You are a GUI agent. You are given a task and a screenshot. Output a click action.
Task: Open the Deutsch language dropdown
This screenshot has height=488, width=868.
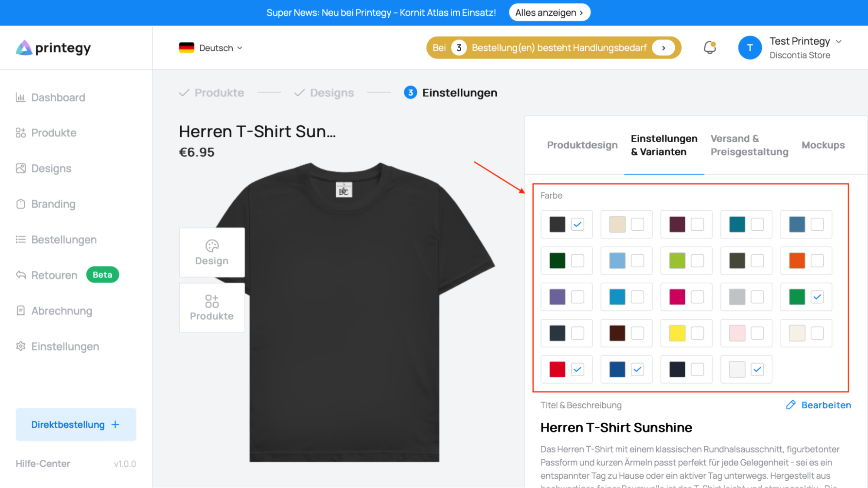pos(211,48)
